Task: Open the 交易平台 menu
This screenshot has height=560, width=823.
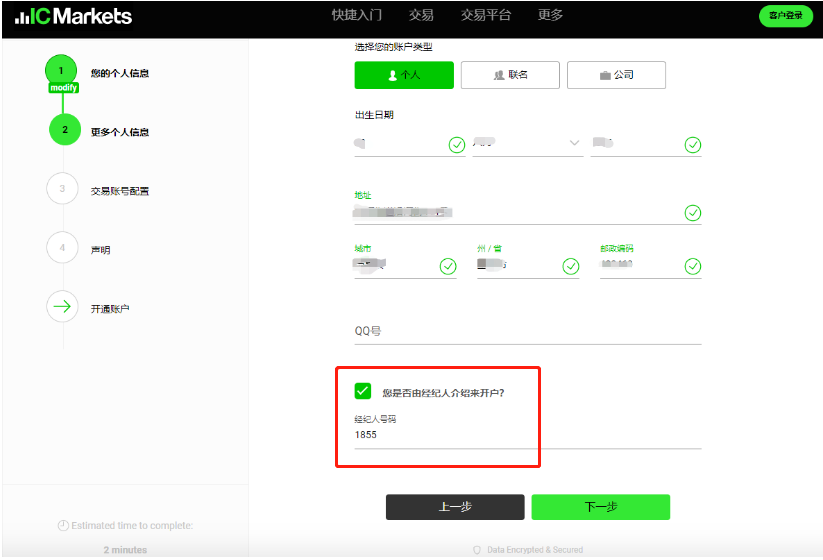Action: coord(486,15)
